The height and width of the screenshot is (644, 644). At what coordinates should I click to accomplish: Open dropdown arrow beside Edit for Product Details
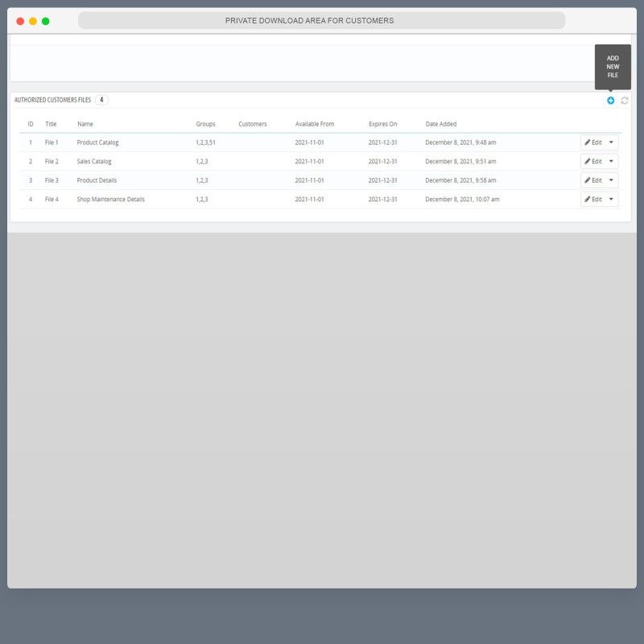pyautogui.click(x=611, y=180)
